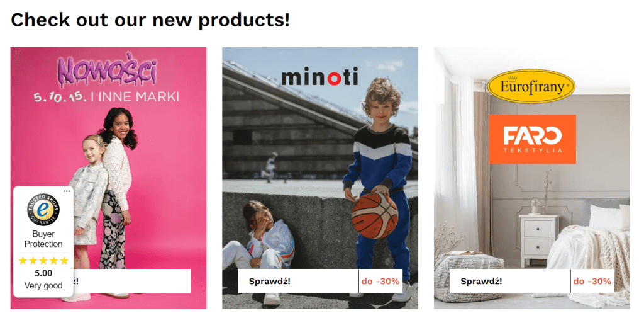
Task: Click the five-star rating row
Action: pyautogui.click(x=43, y=261)
